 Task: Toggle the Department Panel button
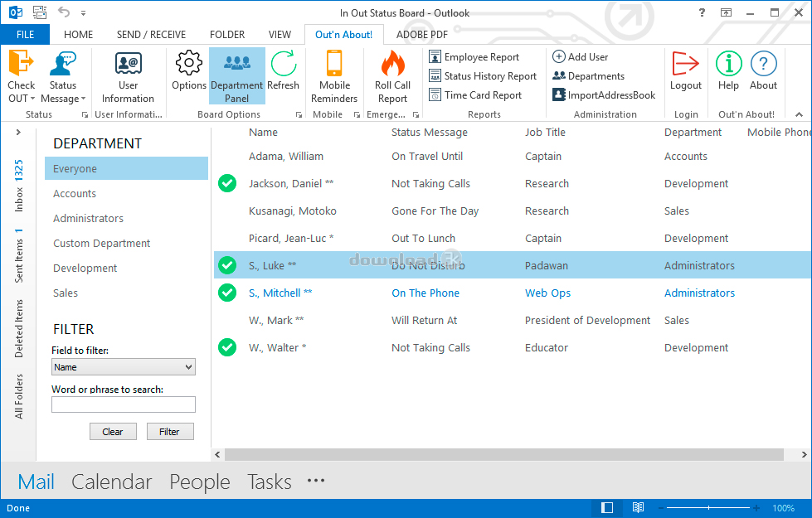point(237,76)
